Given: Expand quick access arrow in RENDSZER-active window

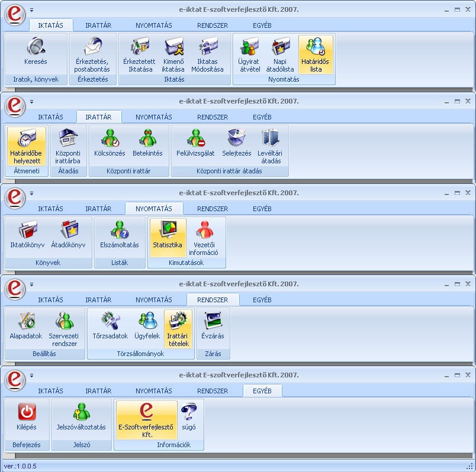Looking at the screenshot, I should click(x=31, y=285).
